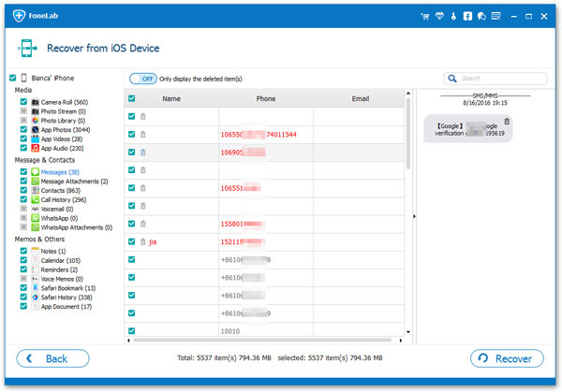Click the Contacts icon
The height and width of the screenshot is (392, 562).
point(36,191)
